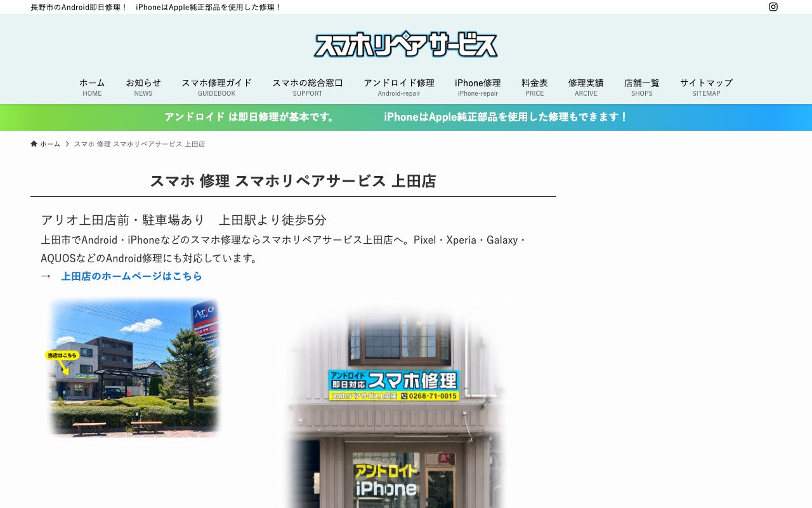Click the アンドロイド は即日修理が基本です banner text
The width and height of the screenshot is (812, 508).
coord(251,117)
